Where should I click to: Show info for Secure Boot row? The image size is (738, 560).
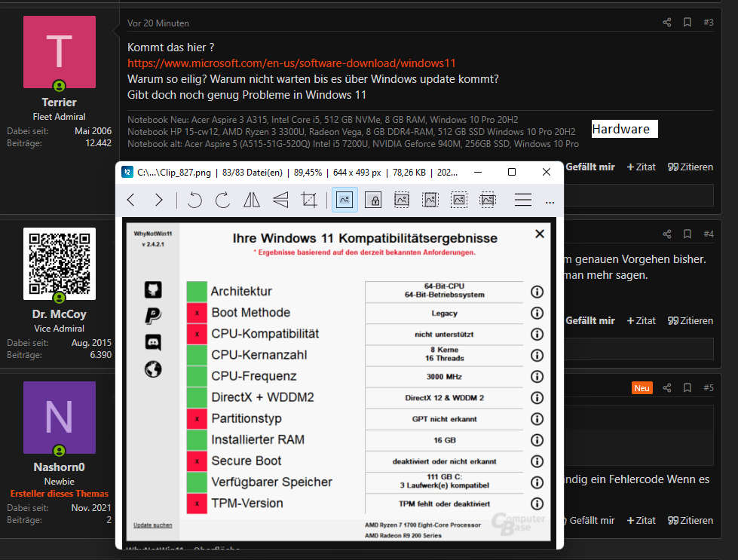coord(537,461)
